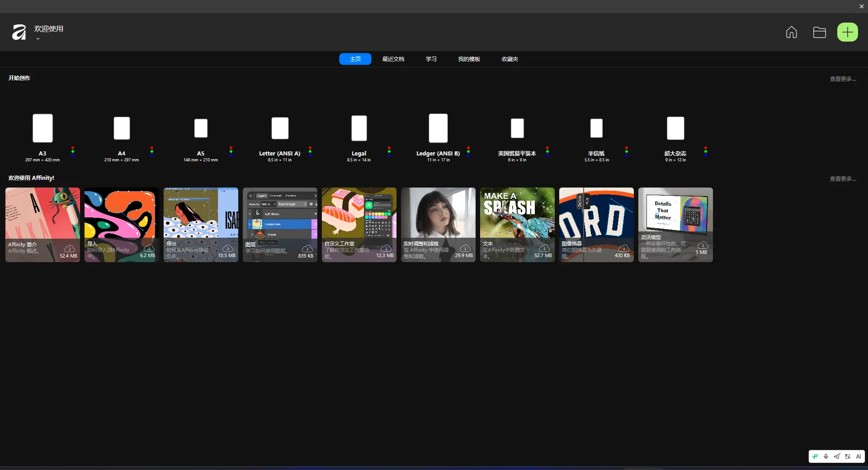Download 导入 sample via cloud icon
Screen dimensions: 868x470
pos(149,249)
